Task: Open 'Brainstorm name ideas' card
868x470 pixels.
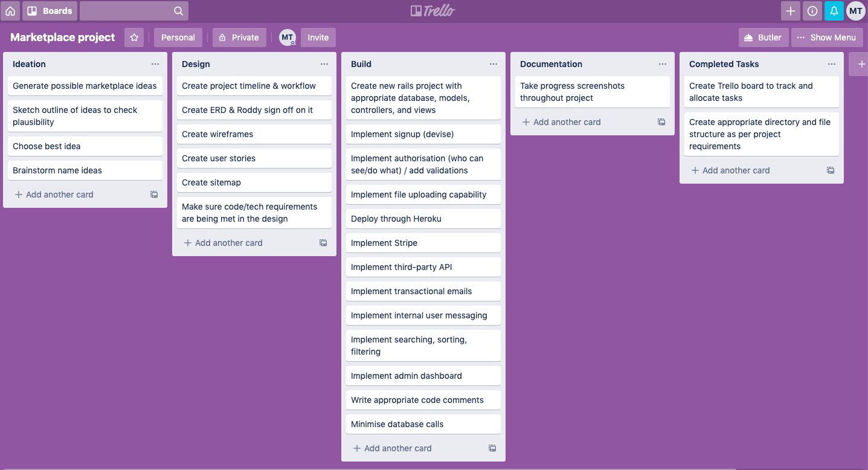Action: coord(85,170)
